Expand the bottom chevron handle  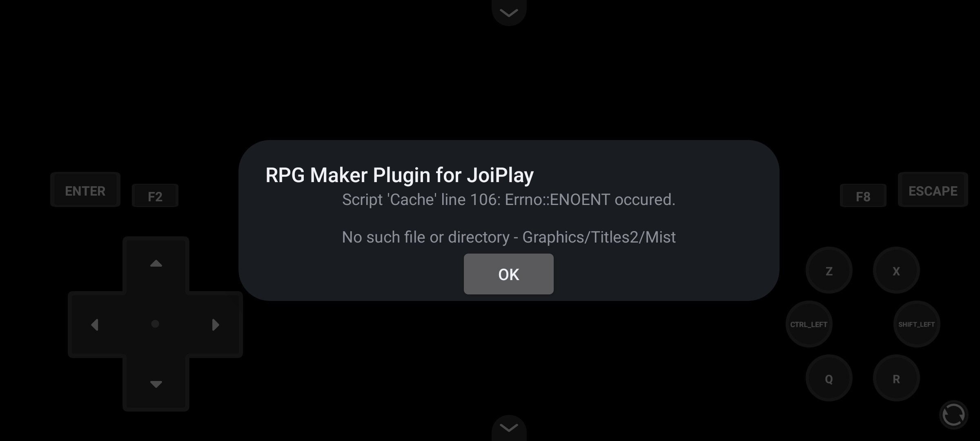click(x=509, y=428)
